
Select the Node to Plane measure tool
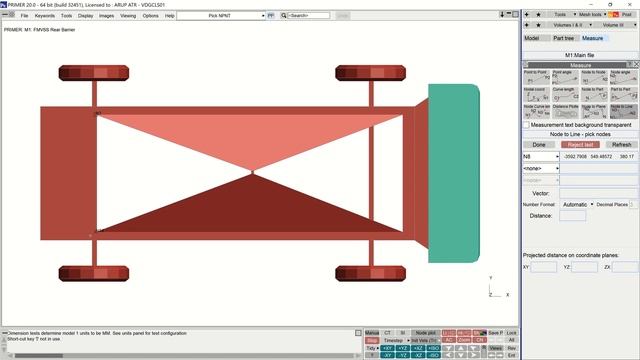click(x=594, y=112)
